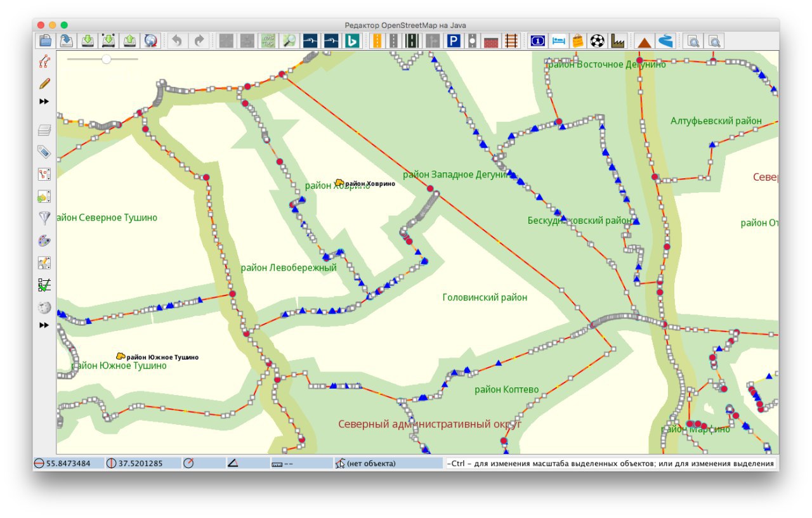The image size is (812, 518).
Task: Activate the pencil draw tool
Action: click(44, 83)
